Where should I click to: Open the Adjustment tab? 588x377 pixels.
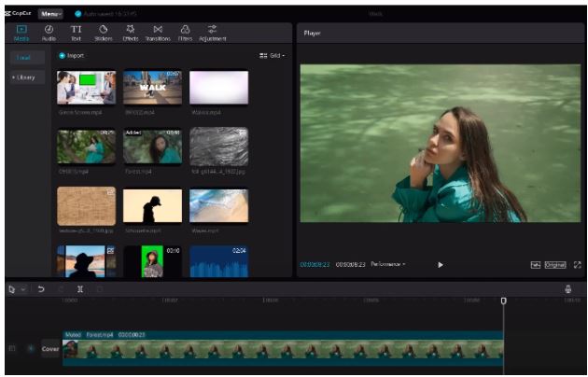click(212, 33)
